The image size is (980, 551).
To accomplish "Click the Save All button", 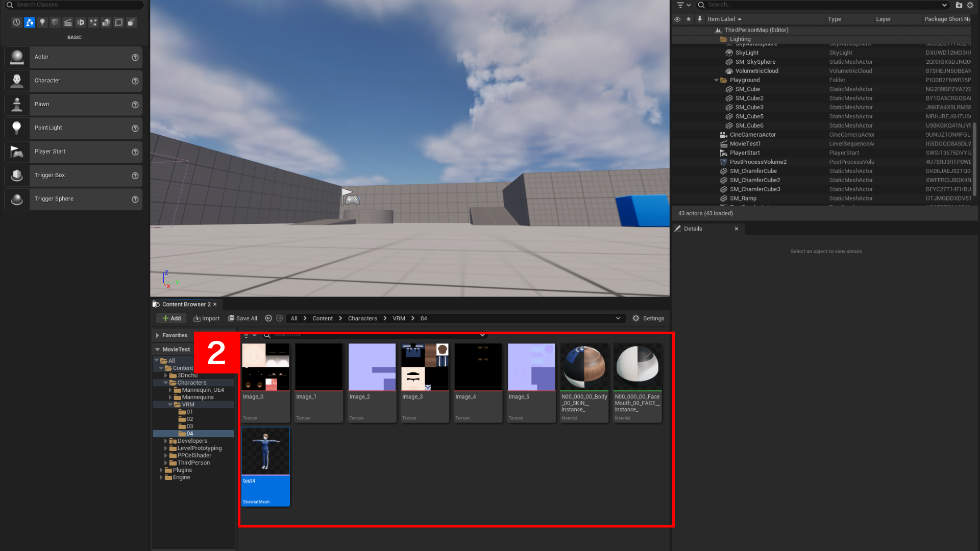I will (x=242, y=318).
